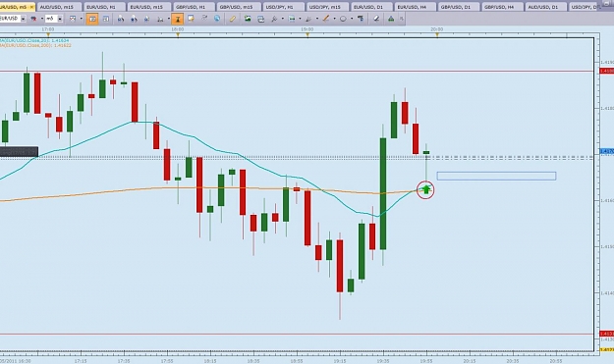Click the yellow price label at scale bottom
Image resolution: width=614 pixels, height=364 pixels.
click(x=607, y=349)
